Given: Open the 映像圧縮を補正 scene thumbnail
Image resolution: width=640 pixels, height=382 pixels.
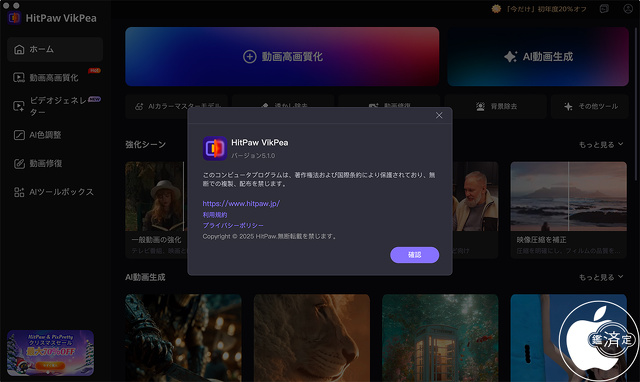Looking at the screenshot, I should (569, 196).
